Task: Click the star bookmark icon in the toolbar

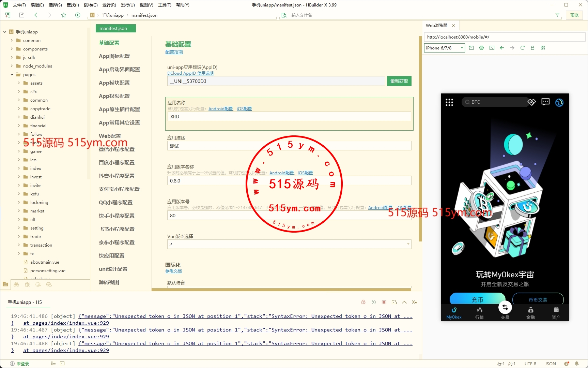Action: [x=64, y=15]
